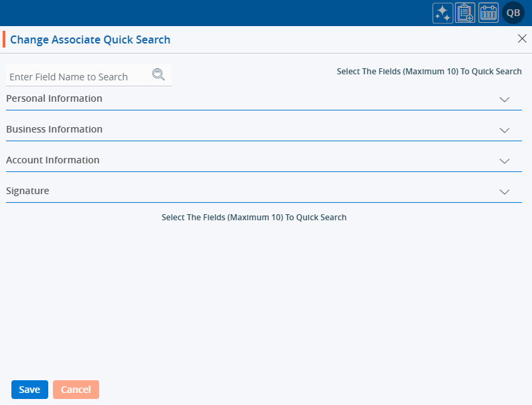Click the clipboard add-task icon
Image resolution: width=532 pixels, height=405 pixels.
[465, 13]
